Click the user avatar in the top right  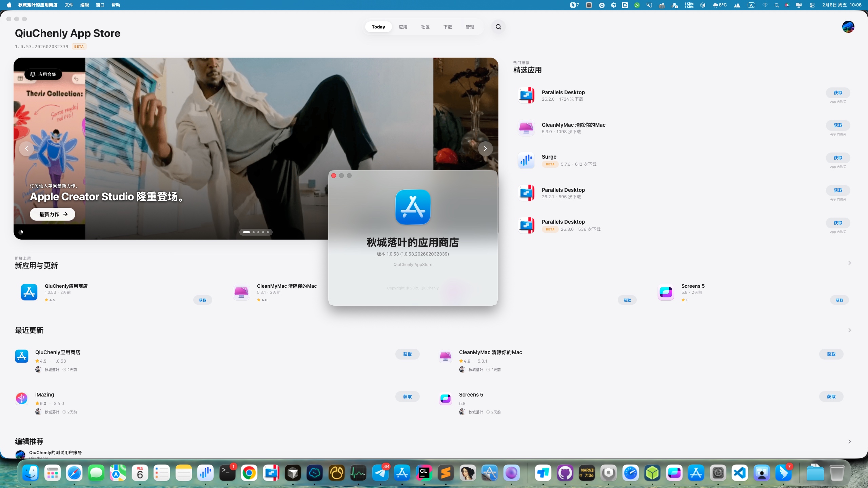848,27
